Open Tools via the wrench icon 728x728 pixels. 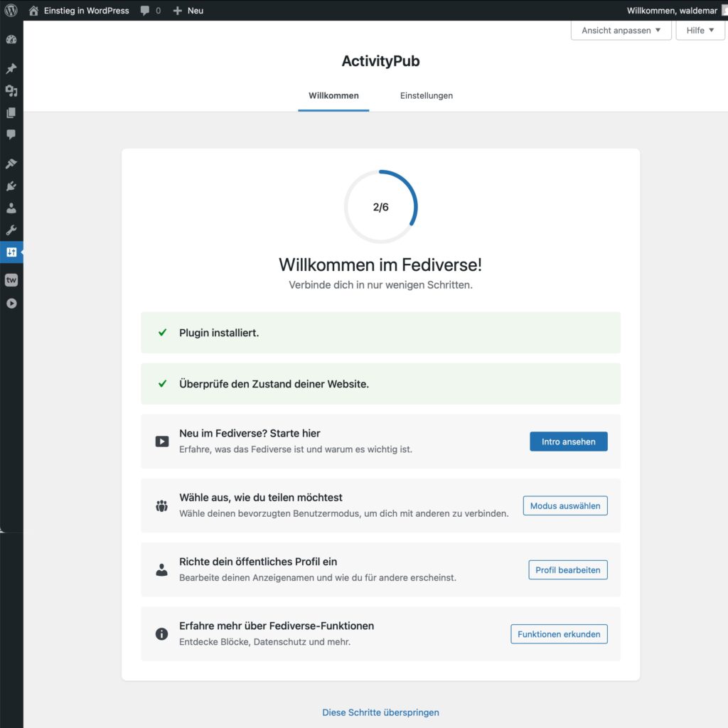coord(11,230)
